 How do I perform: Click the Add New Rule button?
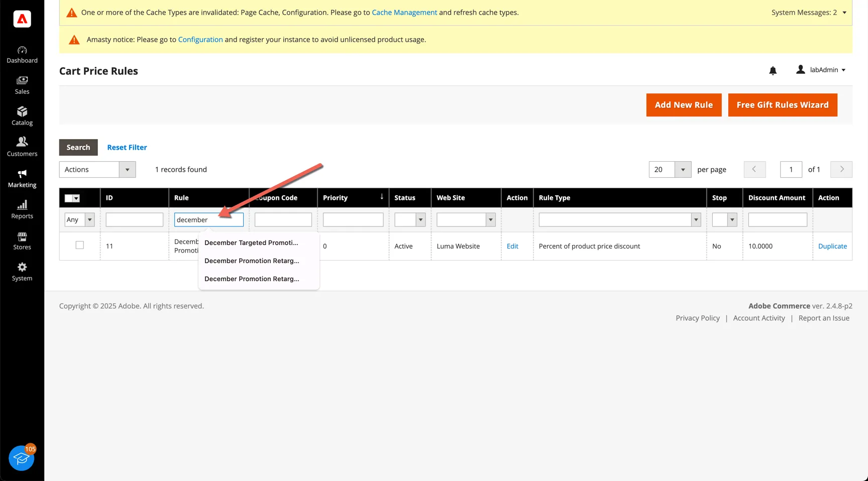(x=684, y=105)
